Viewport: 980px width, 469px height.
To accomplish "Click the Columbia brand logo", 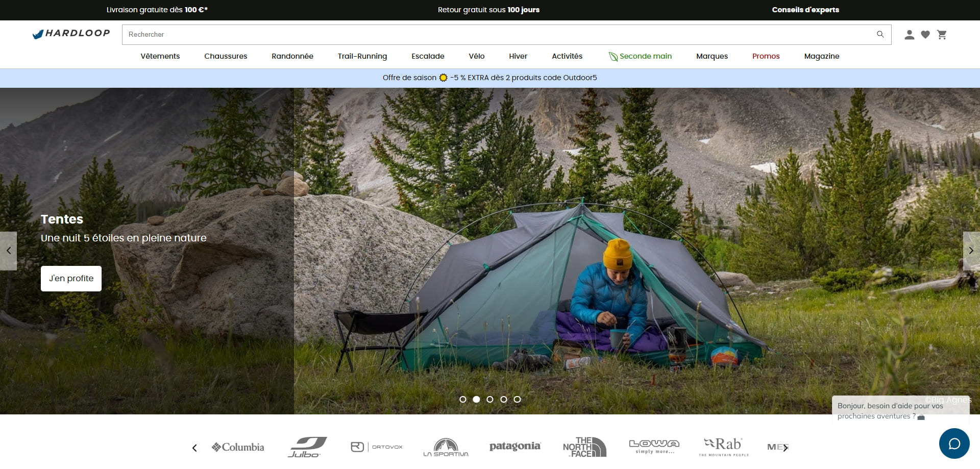I will point(238,447).
